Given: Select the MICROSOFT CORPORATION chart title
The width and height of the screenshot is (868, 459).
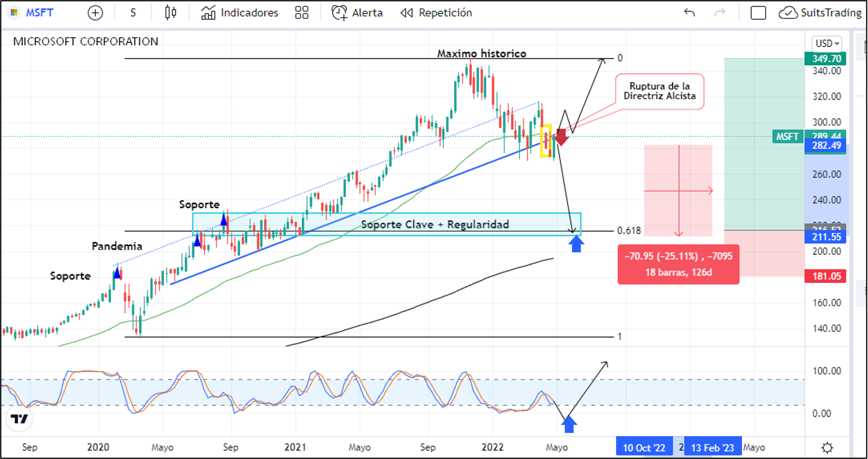Looking at the screenshot, I should [85, 42].
